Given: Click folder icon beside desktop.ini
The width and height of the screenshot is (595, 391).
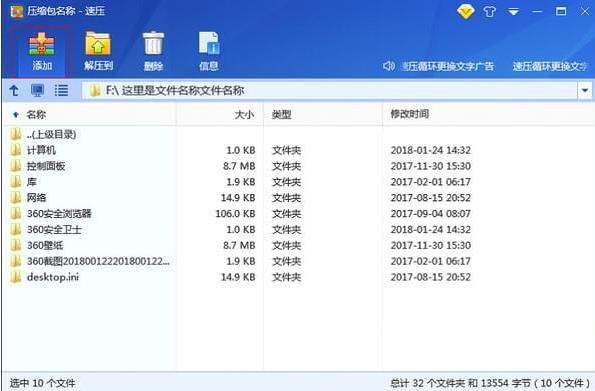Looking at the screenshot, I should point(16,277).
